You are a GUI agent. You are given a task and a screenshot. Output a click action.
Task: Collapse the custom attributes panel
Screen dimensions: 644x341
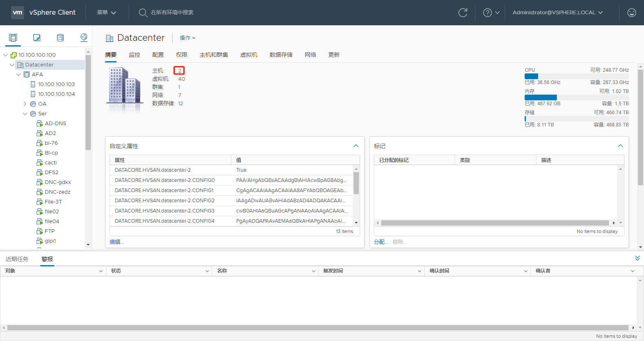pyautogui.click(x=356, y=146)
